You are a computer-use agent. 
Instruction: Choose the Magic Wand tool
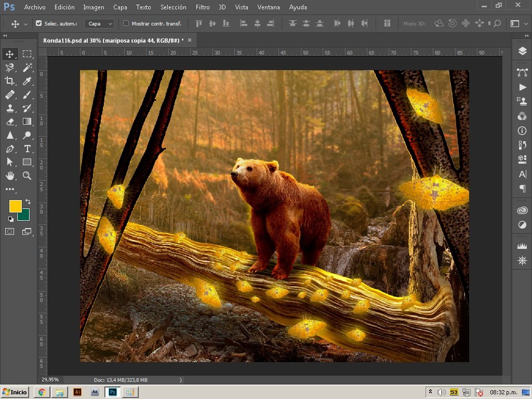point(27,68)
